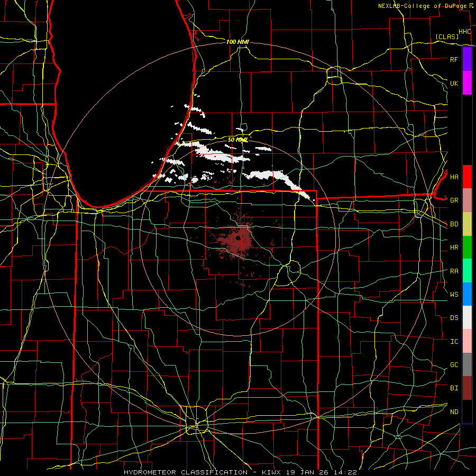Click the black radar site dot at center
The image size is (476, 476).
[x=238, y=239]
